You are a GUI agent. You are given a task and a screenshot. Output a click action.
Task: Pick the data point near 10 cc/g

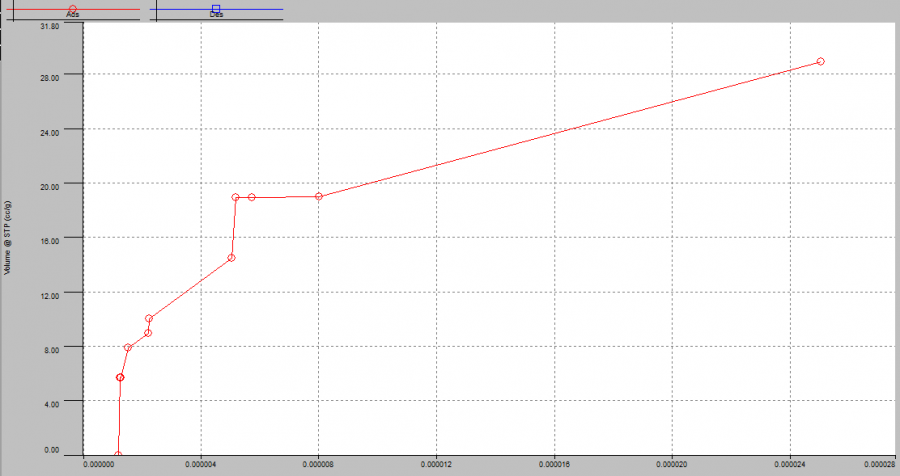point(149,318)
